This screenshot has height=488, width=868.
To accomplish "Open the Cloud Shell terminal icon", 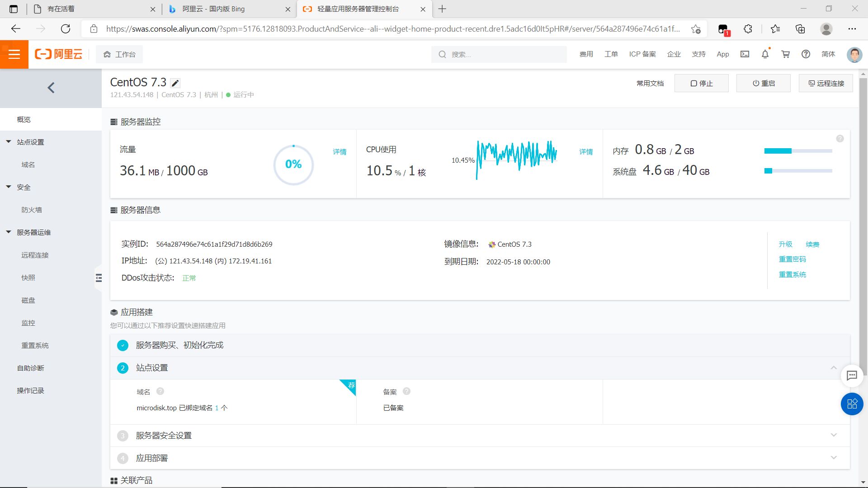I will click(745, 54).
